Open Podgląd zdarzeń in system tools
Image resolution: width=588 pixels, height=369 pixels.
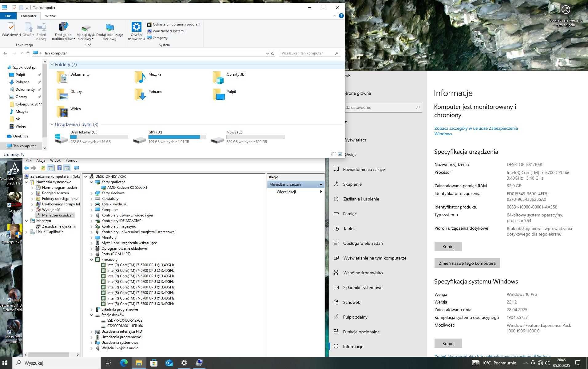tap(55, 193)
